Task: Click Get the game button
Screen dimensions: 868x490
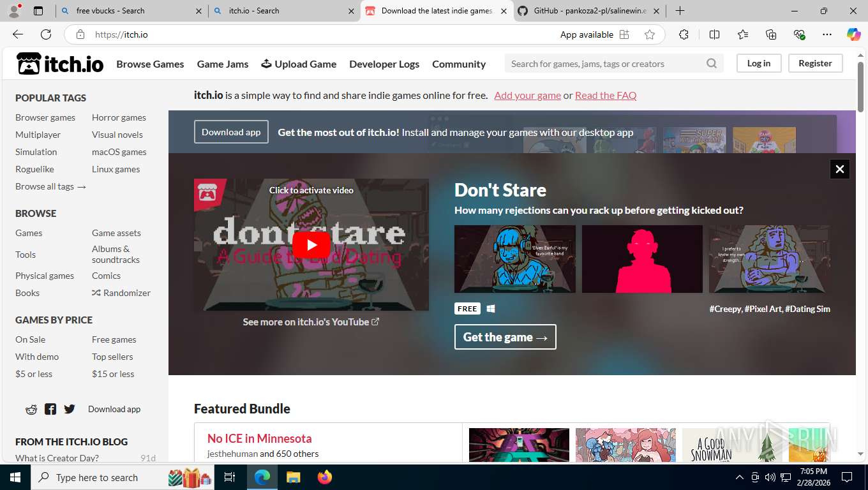Action: coord(505,337)
